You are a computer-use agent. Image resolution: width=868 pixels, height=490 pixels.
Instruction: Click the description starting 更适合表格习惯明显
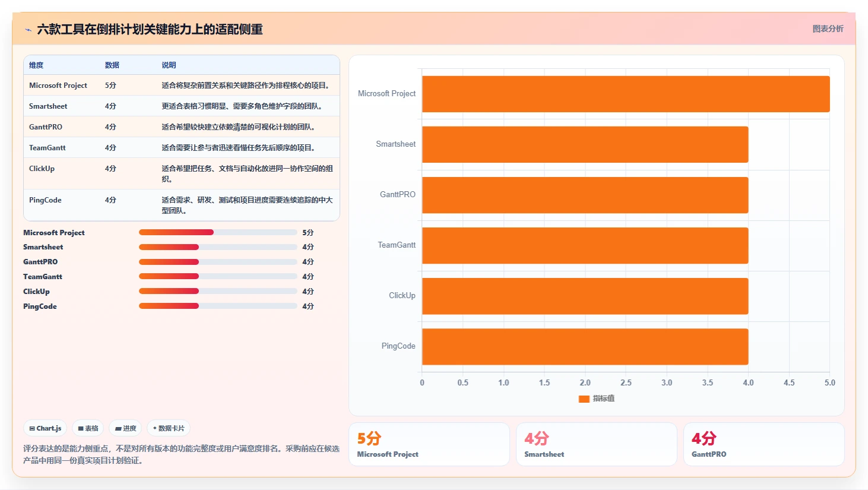(x=242, y=106)
